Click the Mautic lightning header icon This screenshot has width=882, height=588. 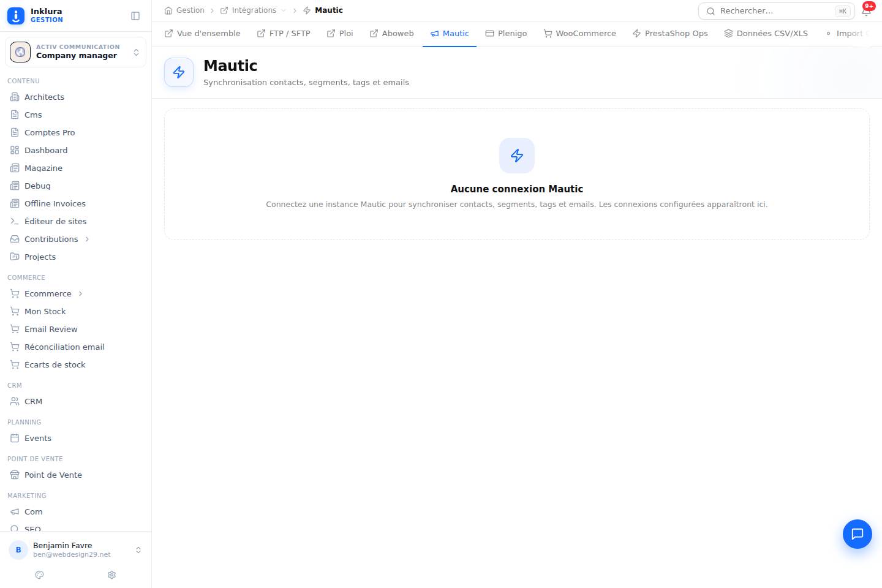pyautogui.click(x=179, y=72)
